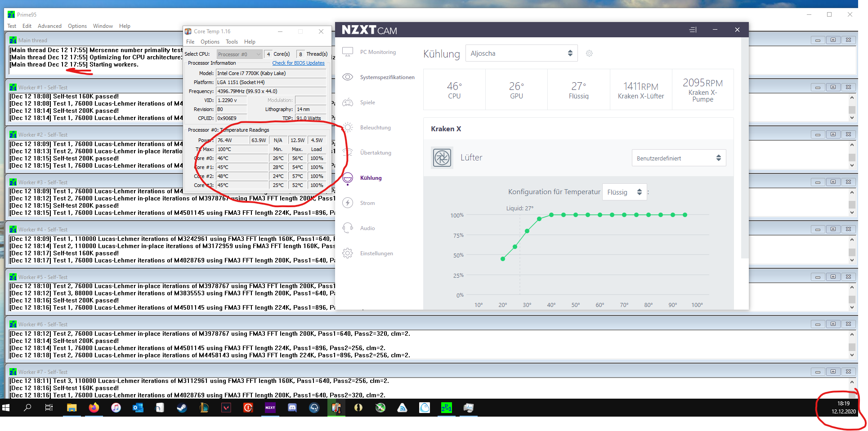This screenshot has width=868, height=431.
Task: Click the last fan curve point at 100%
Action: click(685, 215)
